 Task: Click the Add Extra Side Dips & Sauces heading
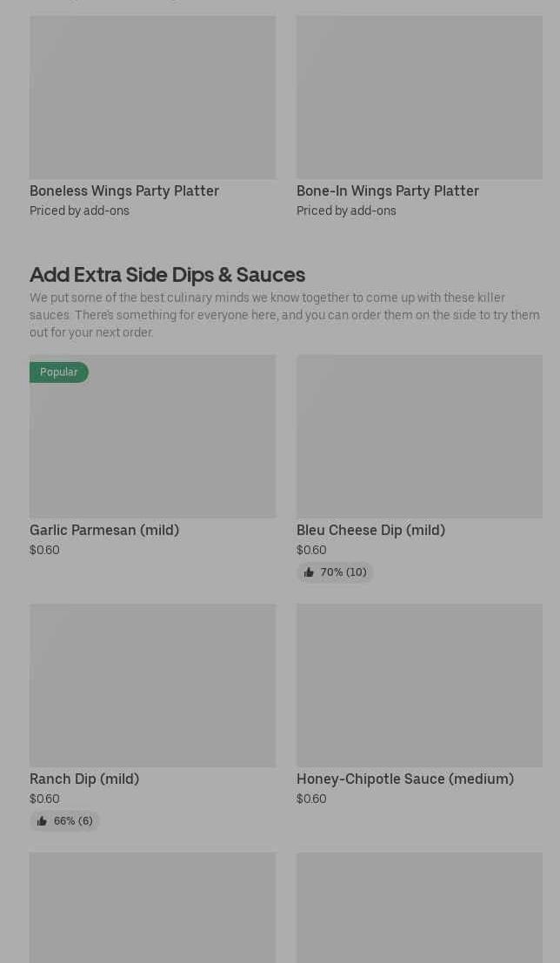coord(167,274)
